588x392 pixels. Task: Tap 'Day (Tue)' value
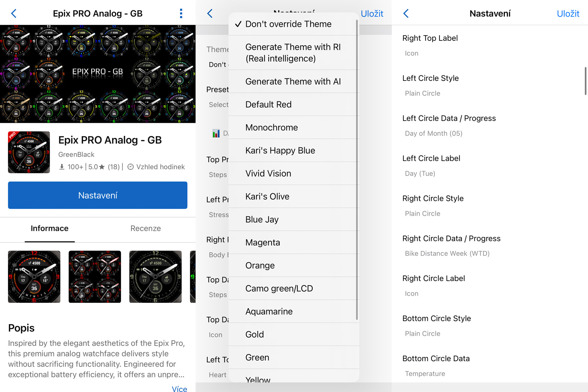point(420,173)
